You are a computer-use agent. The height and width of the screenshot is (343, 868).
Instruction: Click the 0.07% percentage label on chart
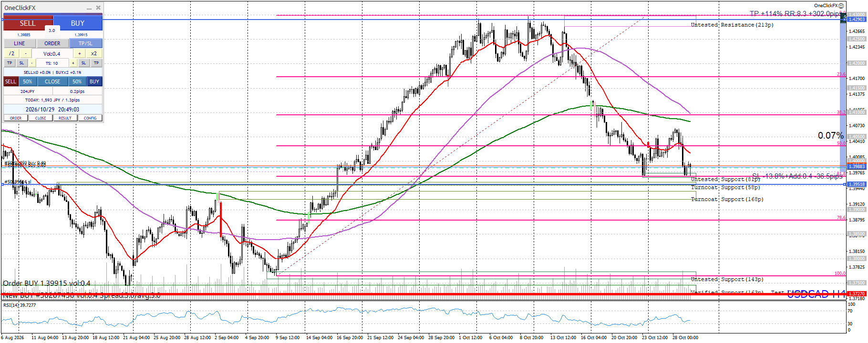click(x=831, y=136)
